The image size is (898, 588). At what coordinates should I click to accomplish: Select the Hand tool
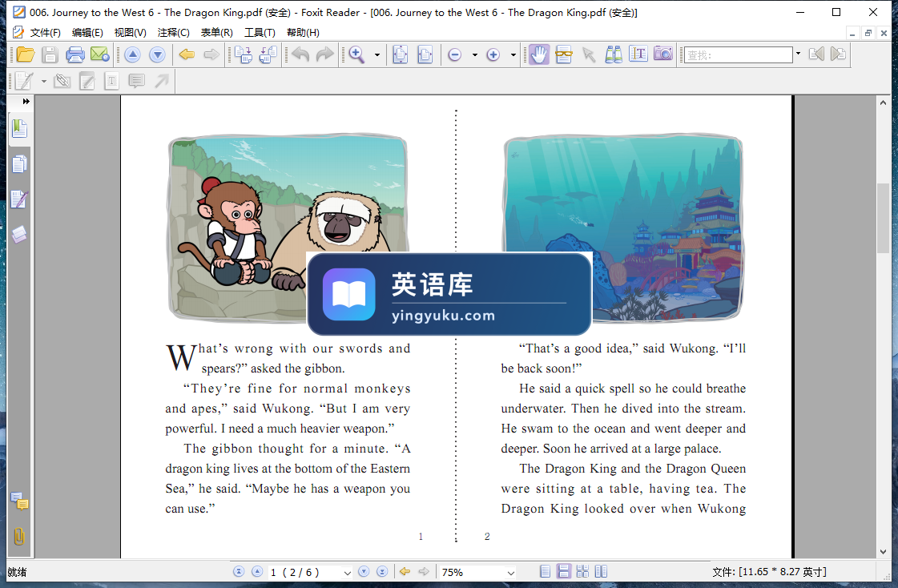[538, 54]
